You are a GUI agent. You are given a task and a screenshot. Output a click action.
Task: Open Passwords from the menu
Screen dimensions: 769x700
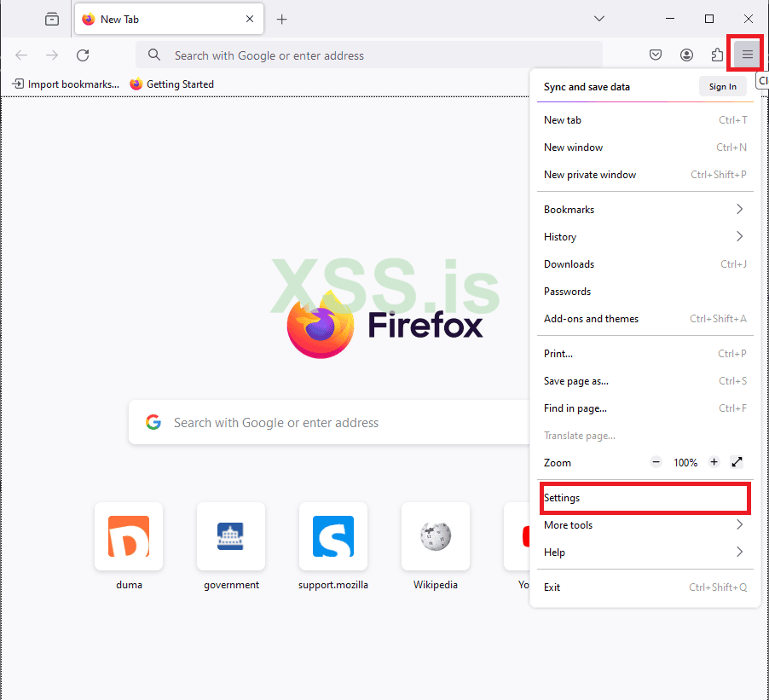click(645, 292)
